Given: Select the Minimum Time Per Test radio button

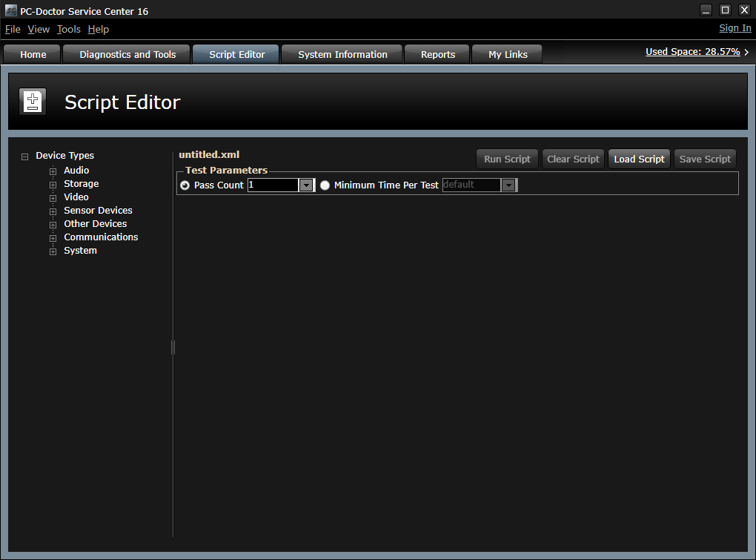Looking at the screenshot, I should (325, 185).
